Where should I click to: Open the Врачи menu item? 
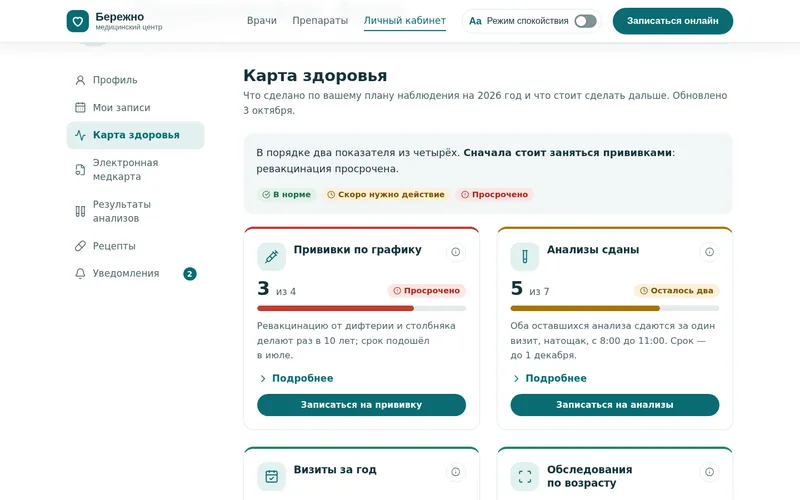[262, 20]
